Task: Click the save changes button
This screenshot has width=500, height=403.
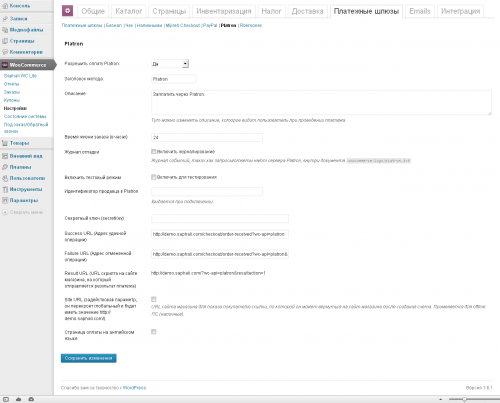Action: (89, 358)
